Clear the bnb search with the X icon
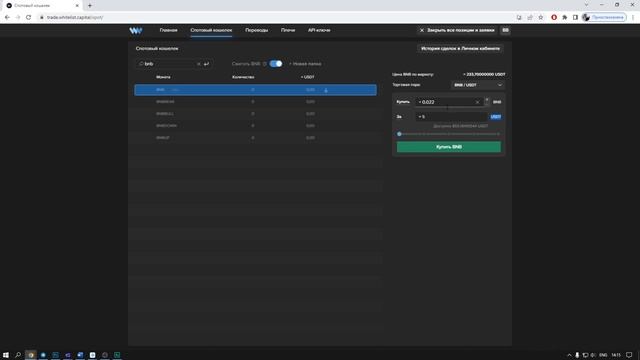The height and width of the screenshot is (360, 640). coord(199,64)
